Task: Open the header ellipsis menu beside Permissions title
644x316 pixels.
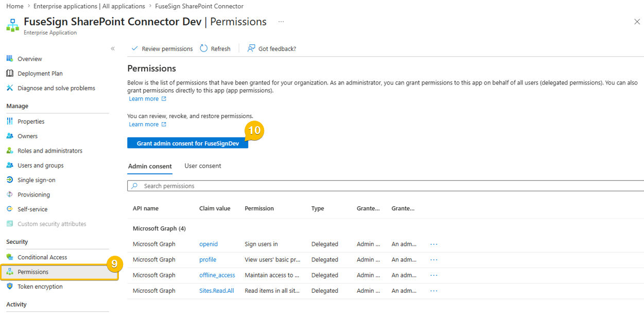Action: 281,22
